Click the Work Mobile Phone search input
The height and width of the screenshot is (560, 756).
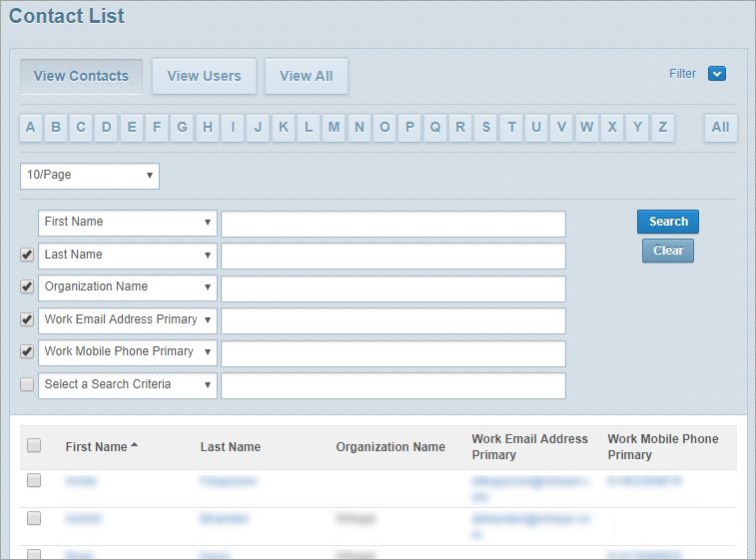click(x=393, y=353)
